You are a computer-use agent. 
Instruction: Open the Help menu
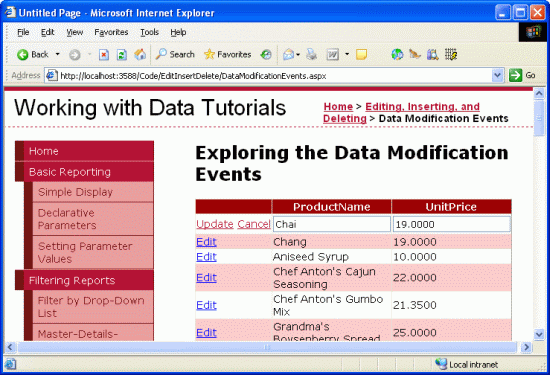click(x=178, y=32)
